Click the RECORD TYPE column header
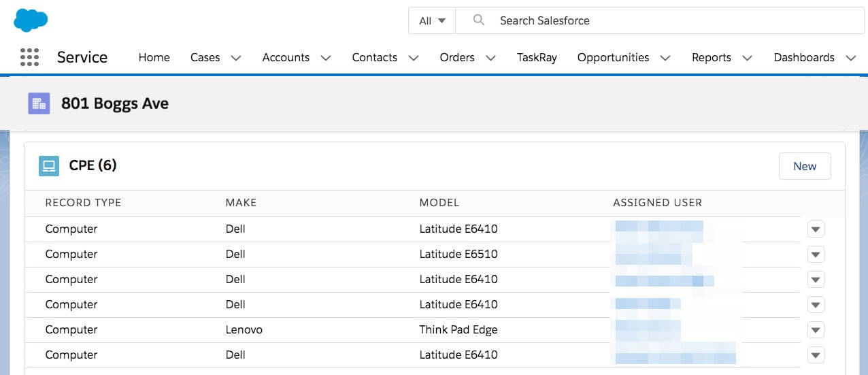 [x=83, y=203]
